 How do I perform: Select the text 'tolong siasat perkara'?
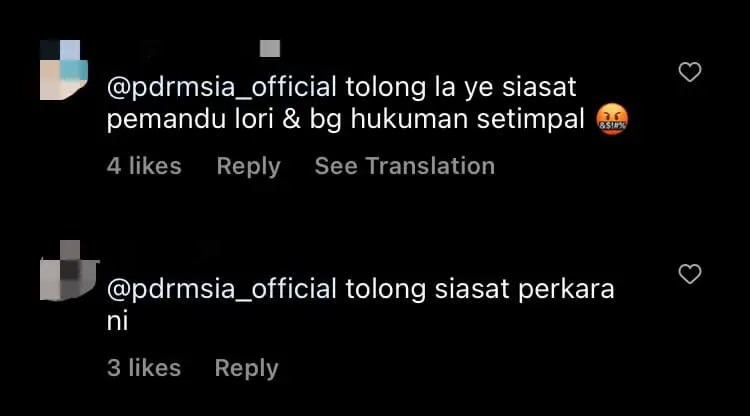coord(480,289)
